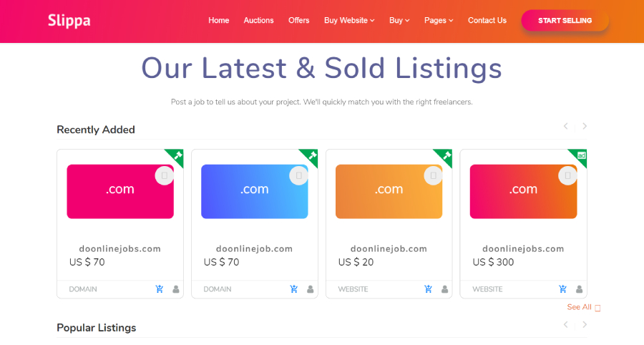Open the Pages dropdown in navbar

pyautogui.click(x=439, y=21)
